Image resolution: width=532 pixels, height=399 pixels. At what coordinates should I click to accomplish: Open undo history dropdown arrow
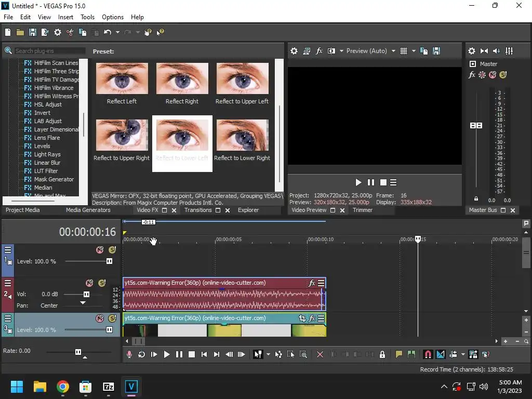click(x=117, y=32)
